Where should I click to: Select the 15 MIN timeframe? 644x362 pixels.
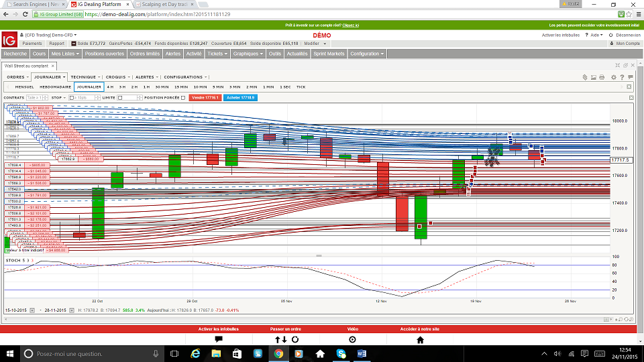click(x=181, y=87)
